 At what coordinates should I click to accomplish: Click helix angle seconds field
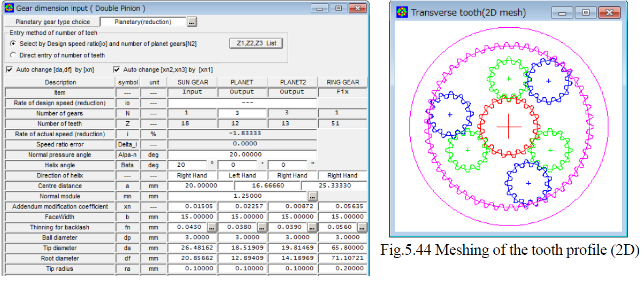(x=288, y=165)
